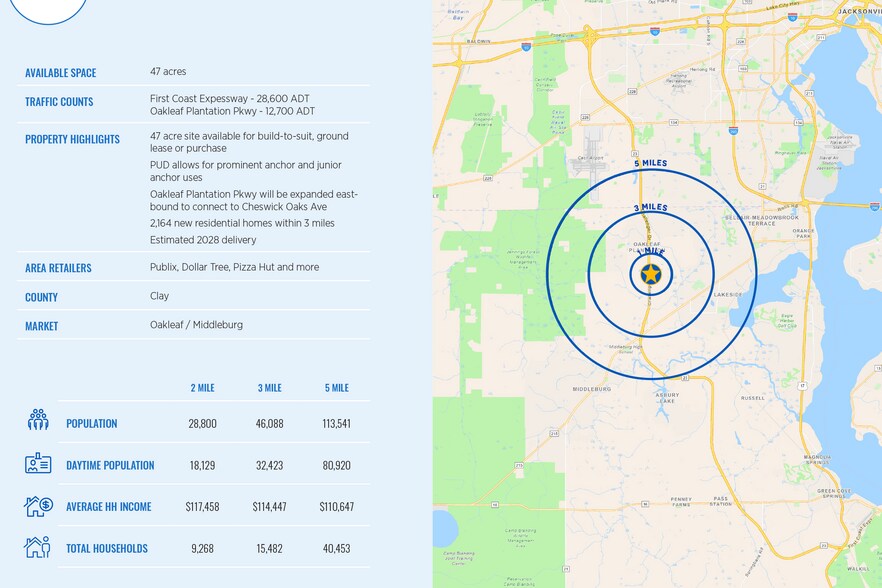Click the BALDWIN label on the map

pyautogui.click(x=479, y=42)
